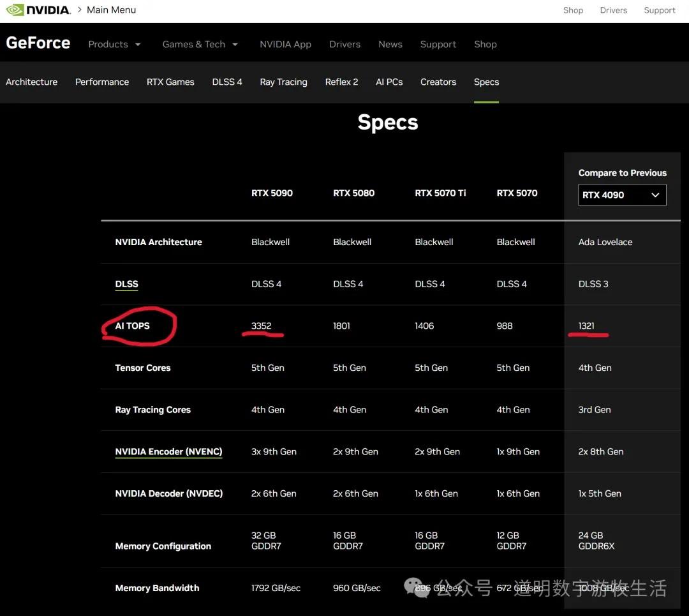Open the Games & Tech dropdown
689x616 pixels.
point(200,44)
